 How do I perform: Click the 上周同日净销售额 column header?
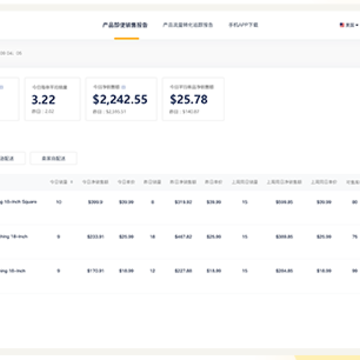[284, 182]
